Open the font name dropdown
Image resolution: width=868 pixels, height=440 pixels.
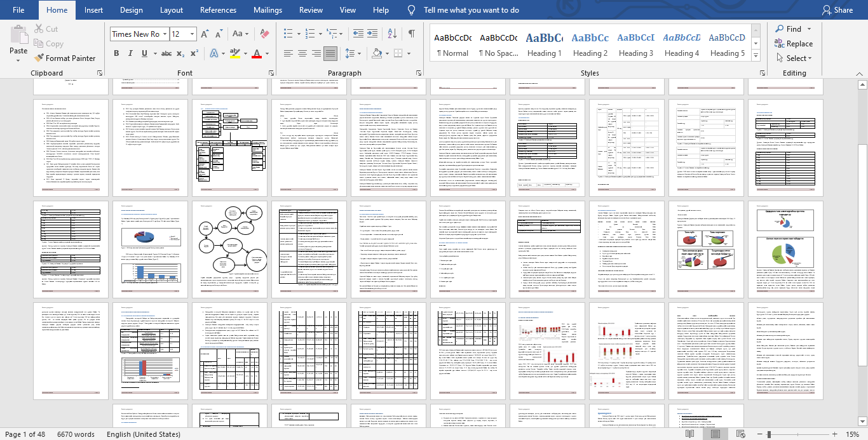[x=164, y=34]
